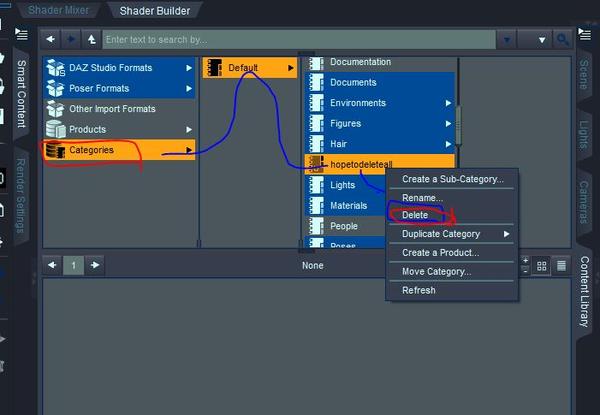Click the Products database icon
The width and height of the screenshot is (600, 415).
tap(55, 129)
